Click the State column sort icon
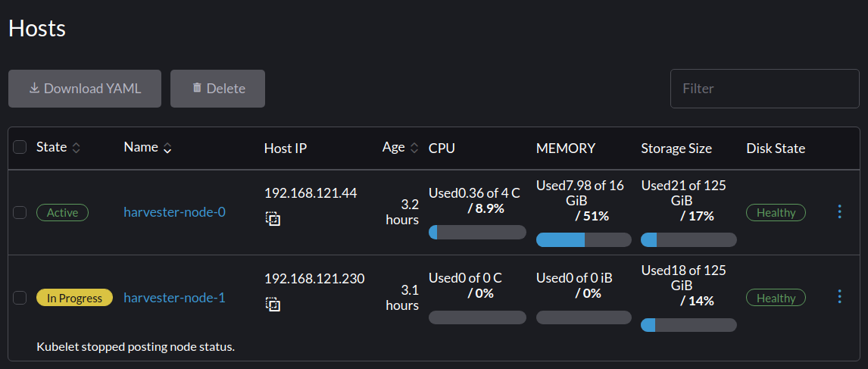The width and height of the screenshot is (868, 369). (76, 148)
